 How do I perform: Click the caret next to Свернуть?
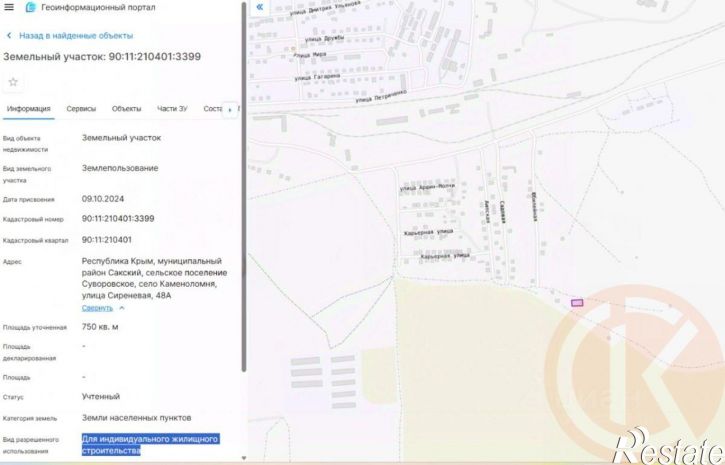122,307
